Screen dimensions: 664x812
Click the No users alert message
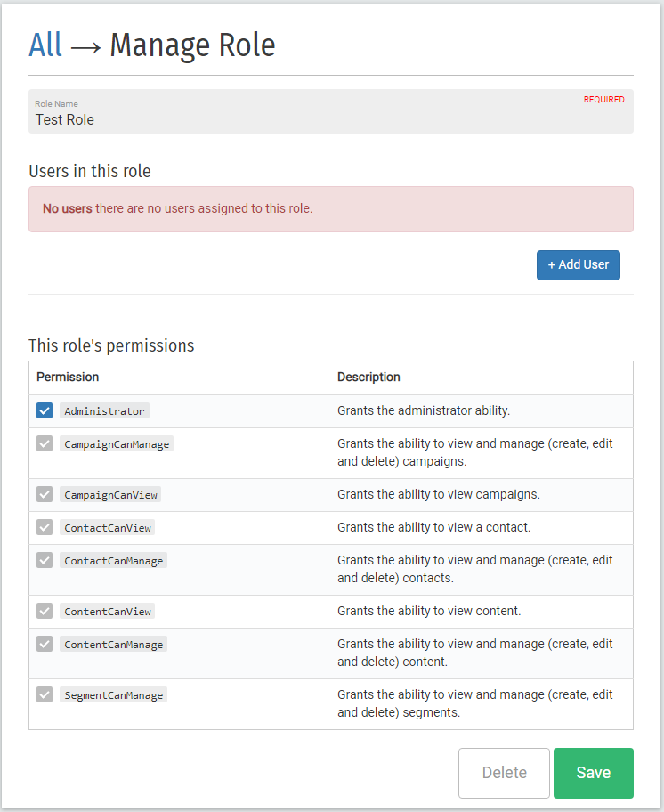pos(331,209)
